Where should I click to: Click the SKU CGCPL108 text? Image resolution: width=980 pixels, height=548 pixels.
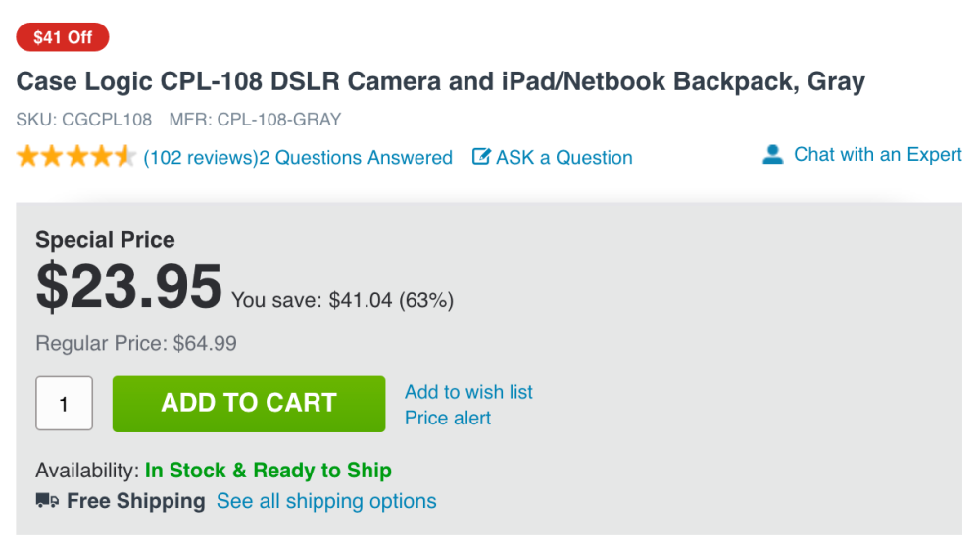(84, 121)
